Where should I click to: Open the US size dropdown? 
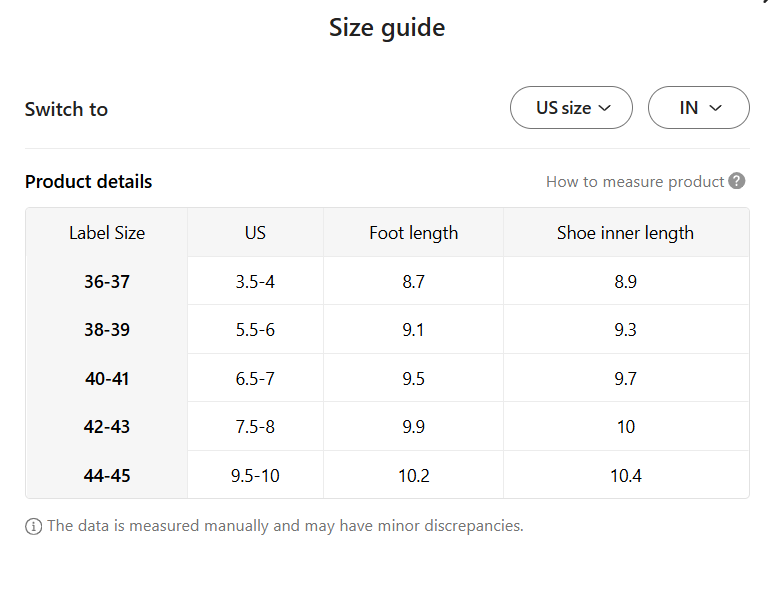[x=571, y=108]
